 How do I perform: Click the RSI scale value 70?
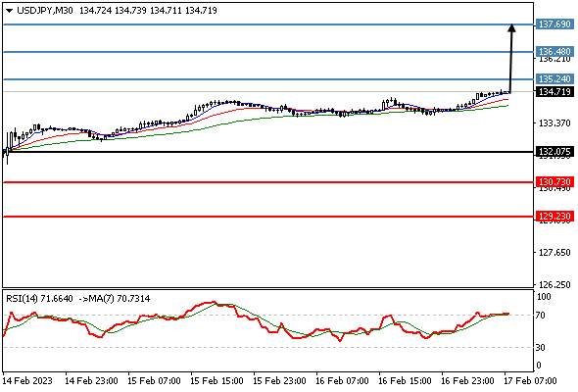pyautogui.click(x=541, y=316)
